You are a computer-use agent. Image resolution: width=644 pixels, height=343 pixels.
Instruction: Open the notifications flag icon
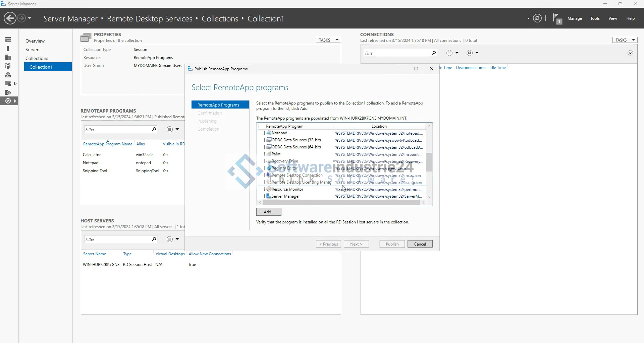click(557, 18)
